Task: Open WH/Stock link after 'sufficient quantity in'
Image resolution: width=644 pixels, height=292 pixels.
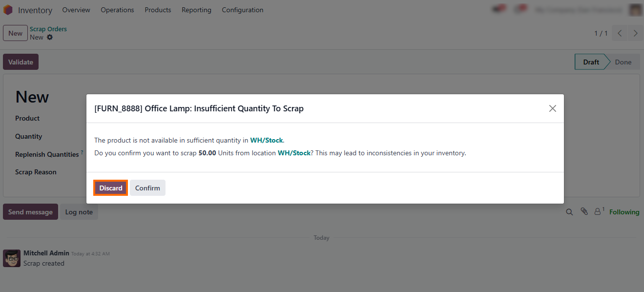Action: click(267, 140)
